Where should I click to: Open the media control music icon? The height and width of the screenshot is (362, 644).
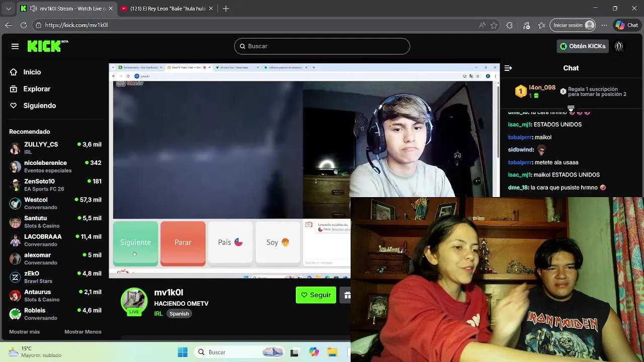point(526,25)
